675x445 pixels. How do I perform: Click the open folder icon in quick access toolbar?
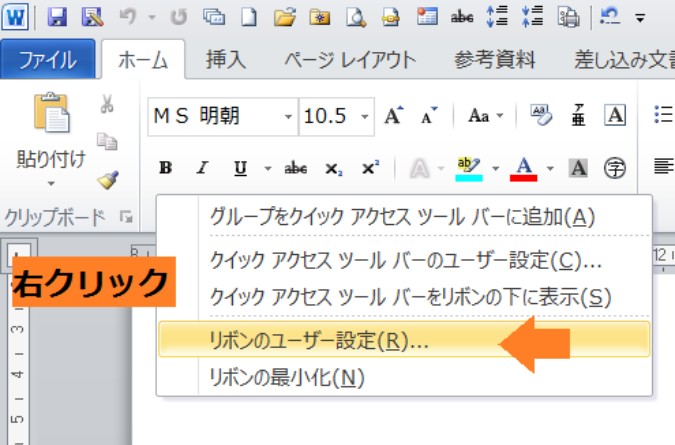pos(286,16)
